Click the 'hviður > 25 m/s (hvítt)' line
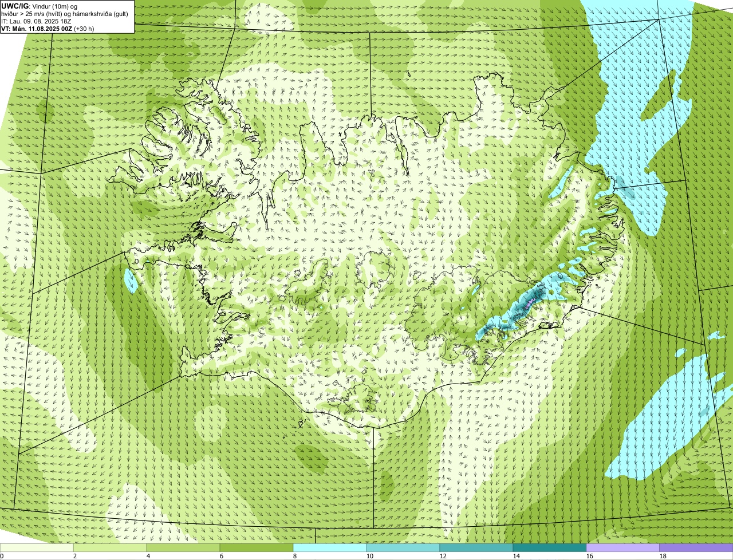Image resolution: width=733 pixels, height=560 pixels. (66, 14)
